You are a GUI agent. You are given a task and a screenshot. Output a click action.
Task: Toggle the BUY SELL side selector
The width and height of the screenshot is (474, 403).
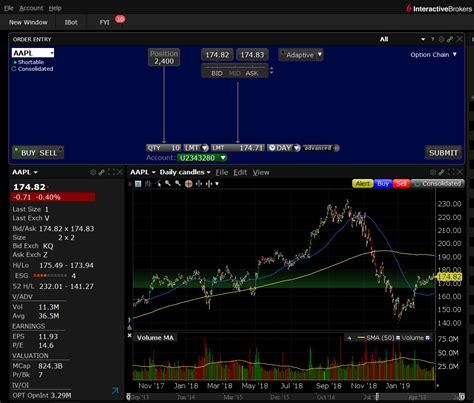38,152
